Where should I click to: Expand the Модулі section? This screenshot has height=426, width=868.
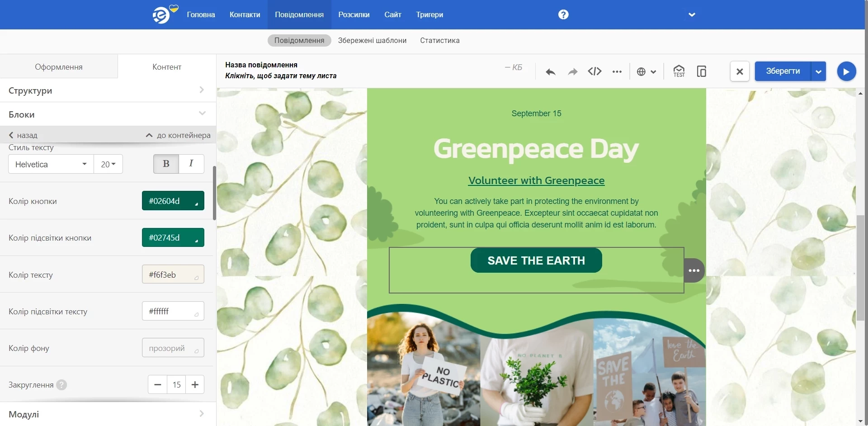pyautogui.click(x=108, y=414)
